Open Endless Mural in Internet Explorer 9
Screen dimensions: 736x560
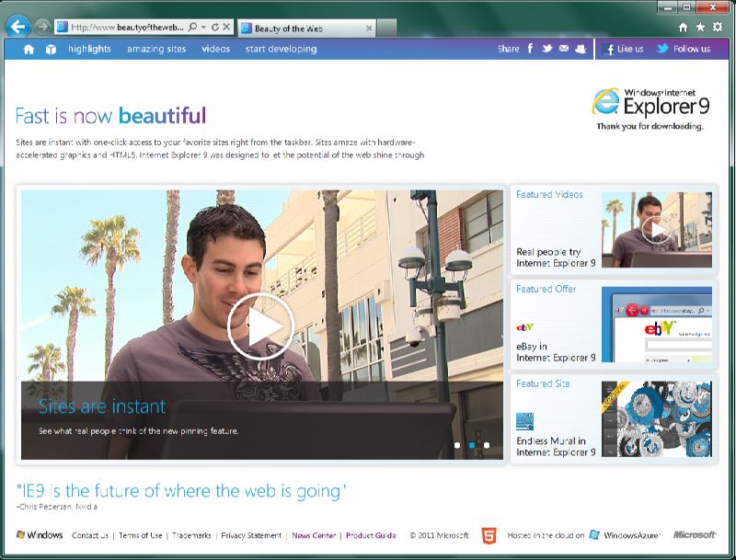[x=556, y=447]
